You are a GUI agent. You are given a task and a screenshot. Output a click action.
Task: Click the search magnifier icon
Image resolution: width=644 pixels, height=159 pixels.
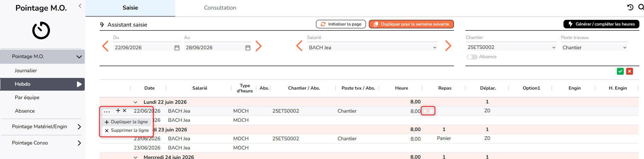(x=641, y=7)
